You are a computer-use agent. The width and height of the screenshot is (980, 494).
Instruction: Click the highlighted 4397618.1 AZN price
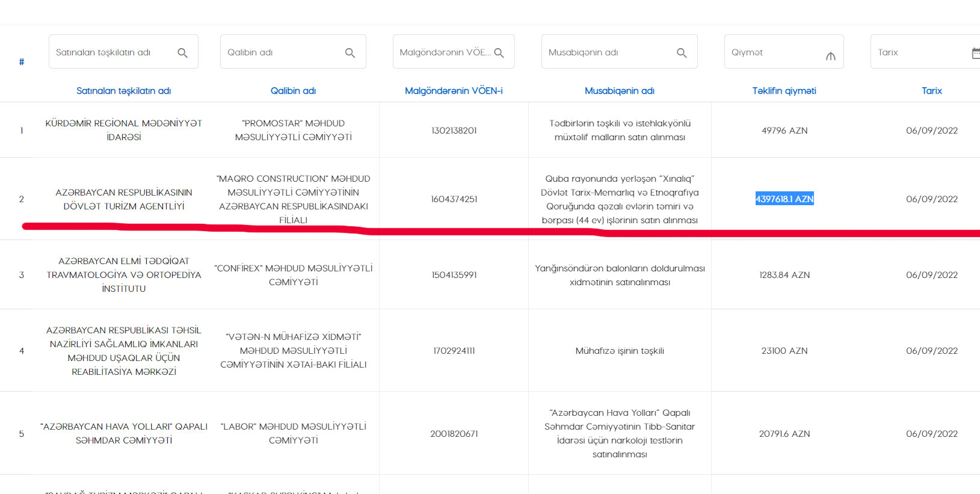784,199
